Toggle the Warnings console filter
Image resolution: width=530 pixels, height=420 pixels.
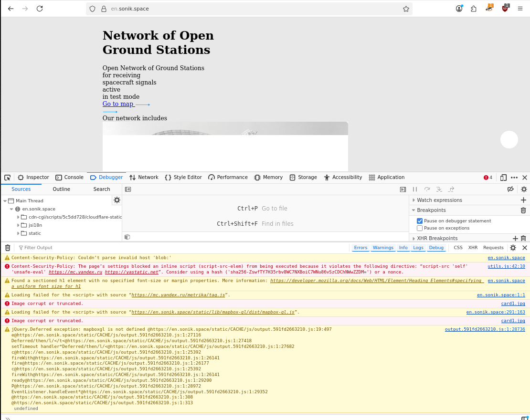[383, 248]
